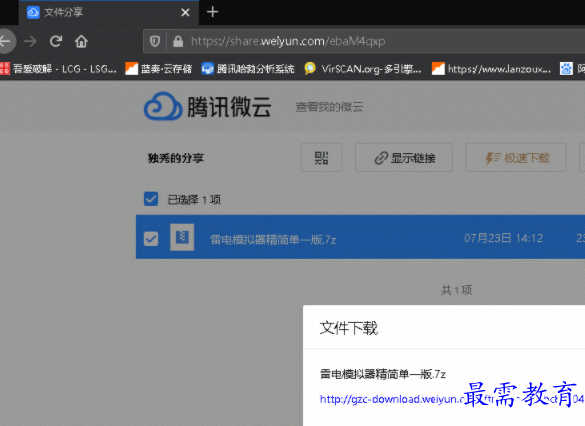The image size is (585, 426).
Task: Open the tracking protection shield icon
Action: (155, 41)
